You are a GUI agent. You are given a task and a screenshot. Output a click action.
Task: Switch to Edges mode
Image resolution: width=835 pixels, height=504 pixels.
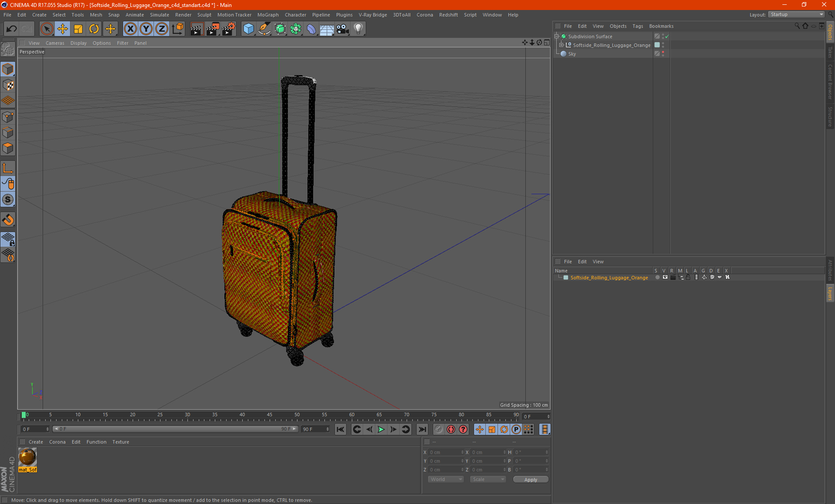[x=8, y=133]
